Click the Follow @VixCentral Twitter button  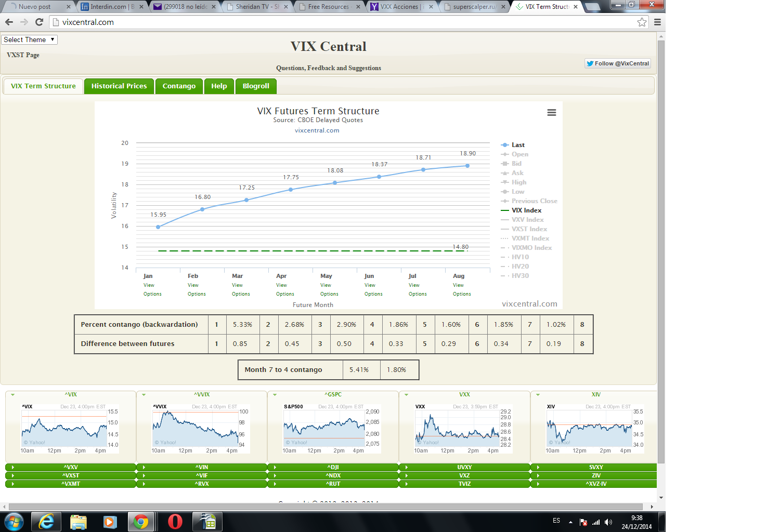pos(618,63)
